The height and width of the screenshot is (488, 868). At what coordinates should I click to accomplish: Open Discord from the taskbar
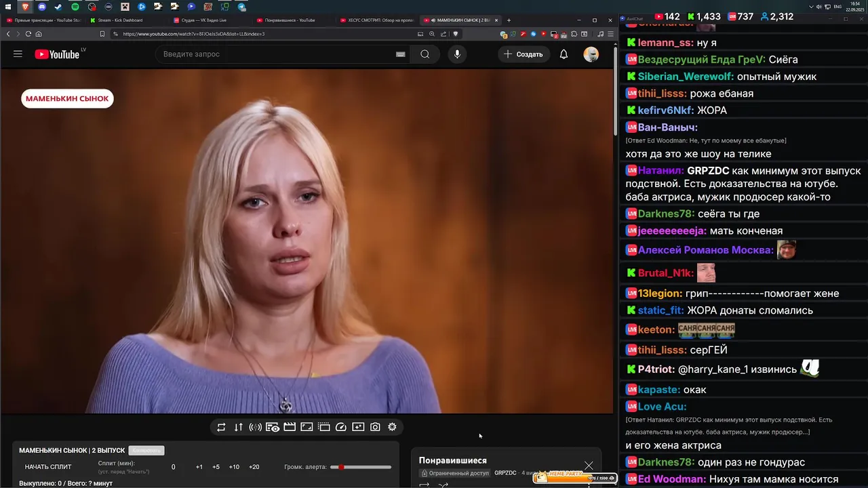click(x=42, y=7)
